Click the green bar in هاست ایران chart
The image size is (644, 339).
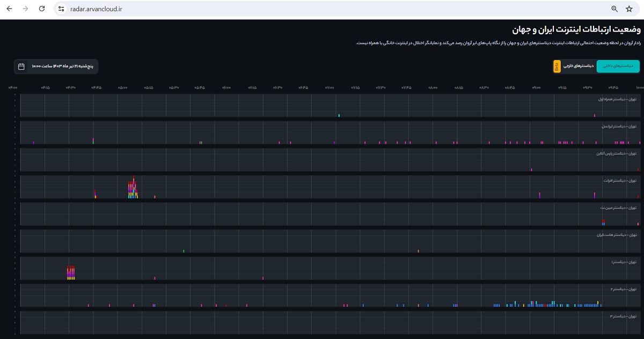click(184, 250)
